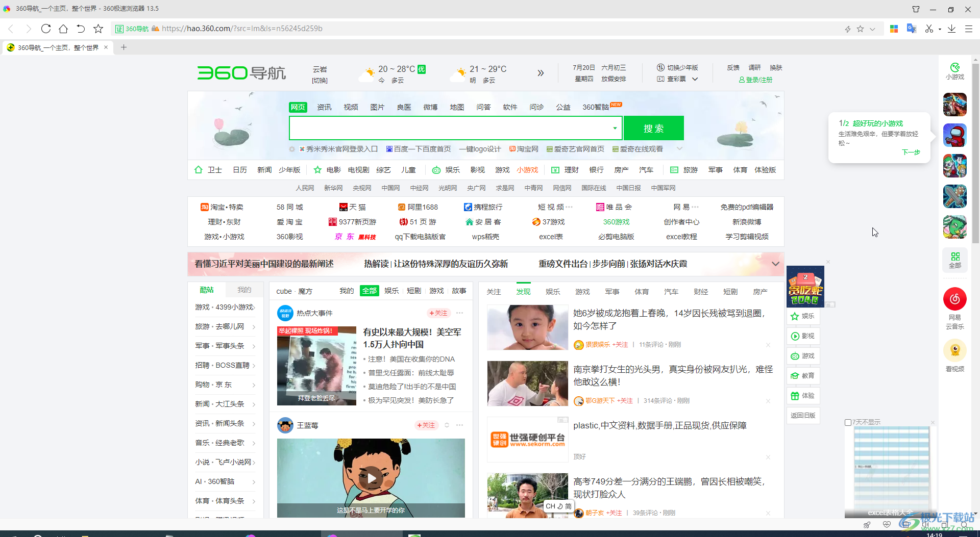Follow 热点大事件 with 关注 button

coord(438,313)
